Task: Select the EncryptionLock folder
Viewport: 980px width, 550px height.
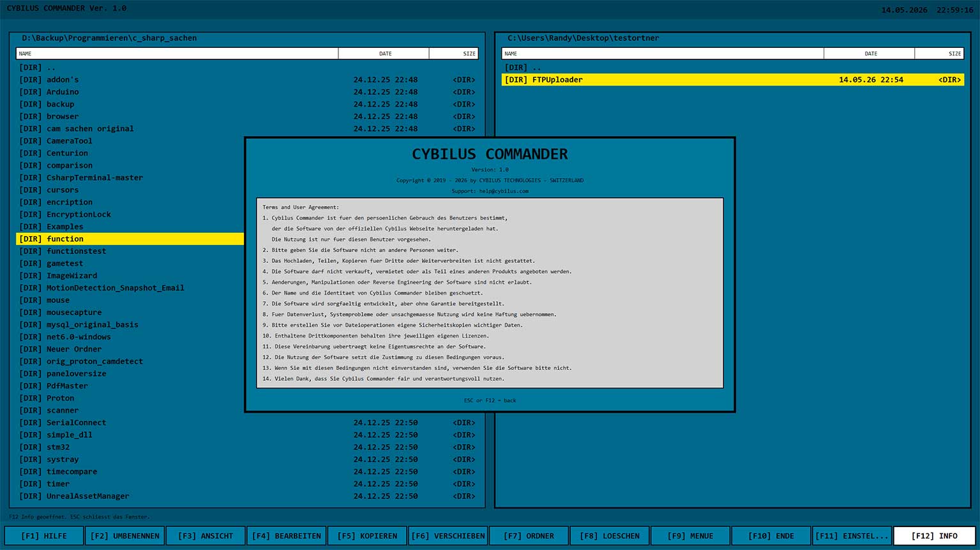Action: click(130, 214)
